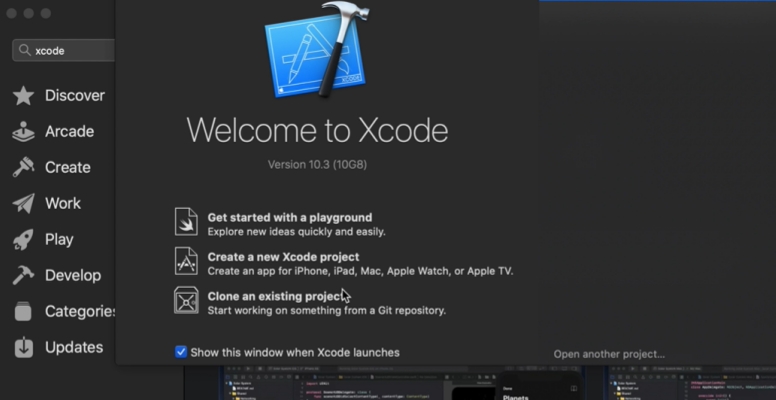Click the new Xcode project blueprint icon
Screen dimensions: 776x400
[x=186, y=261]
